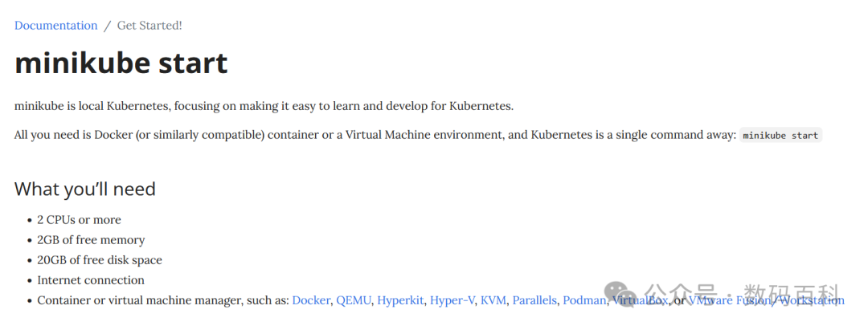Click the minikube start page title

point(121,63)
